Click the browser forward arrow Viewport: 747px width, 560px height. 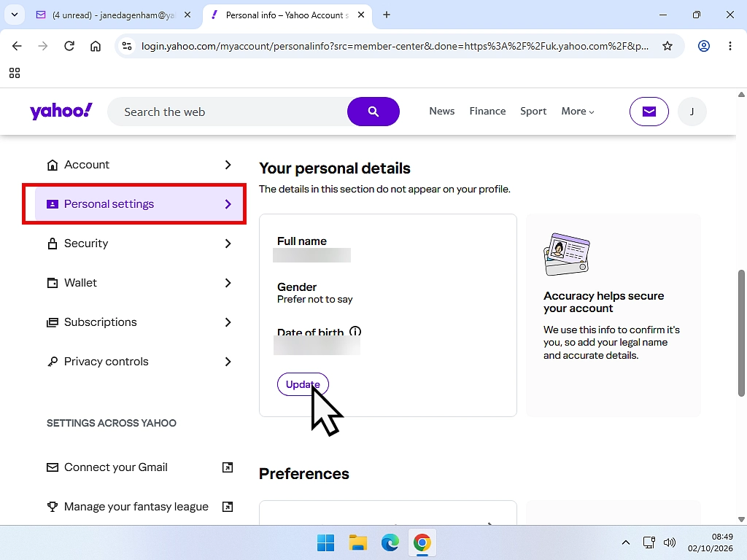point(43,46)
